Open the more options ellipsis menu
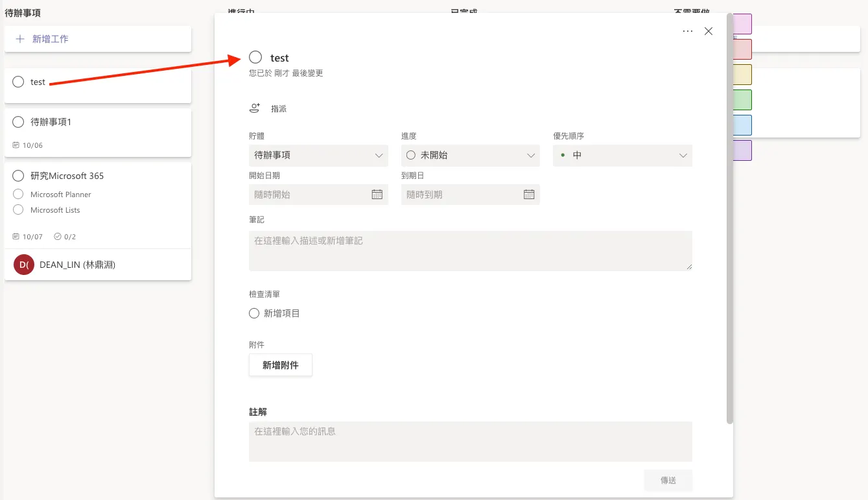Image resolution: width=868 pixels, height=500 pixels. point(688,31)
